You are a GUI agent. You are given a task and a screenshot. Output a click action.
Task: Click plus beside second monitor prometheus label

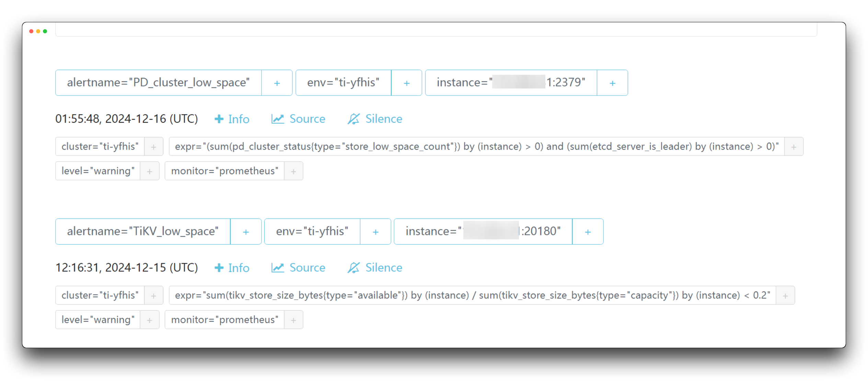coord(293,320)
